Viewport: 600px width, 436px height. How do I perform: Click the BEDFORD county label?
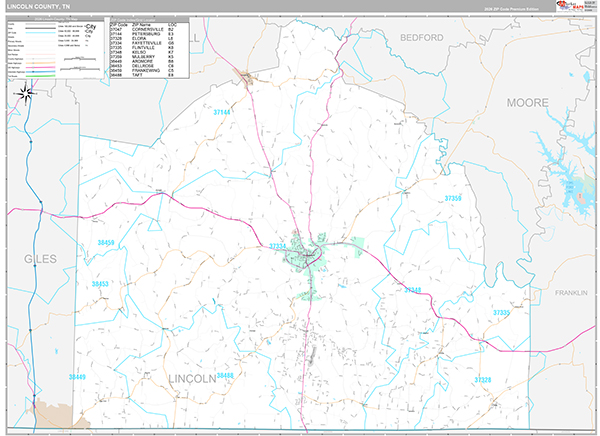423,37
